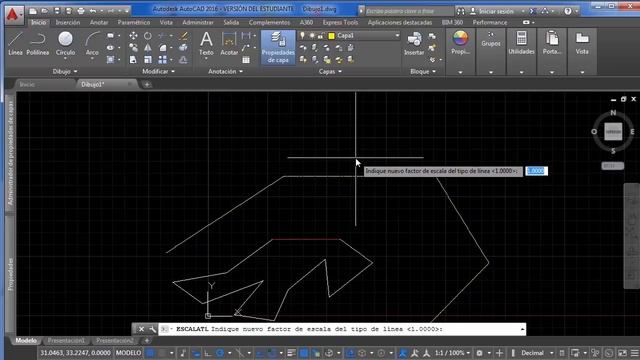
Task: Click the new drawing tab plus button
Action: [x=147, y=84]
